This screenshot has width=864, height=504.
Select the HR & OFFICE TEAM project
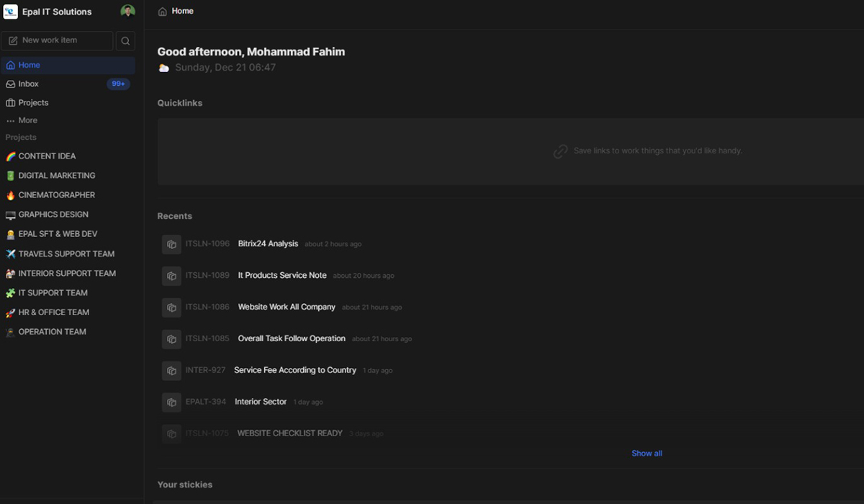tap(53, 312)
